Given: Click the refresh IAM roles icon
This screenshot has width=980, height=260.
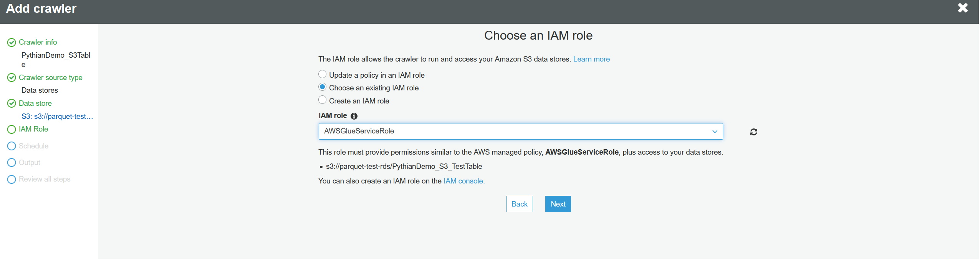Looking at the screenshot, I should pos(753,132).
